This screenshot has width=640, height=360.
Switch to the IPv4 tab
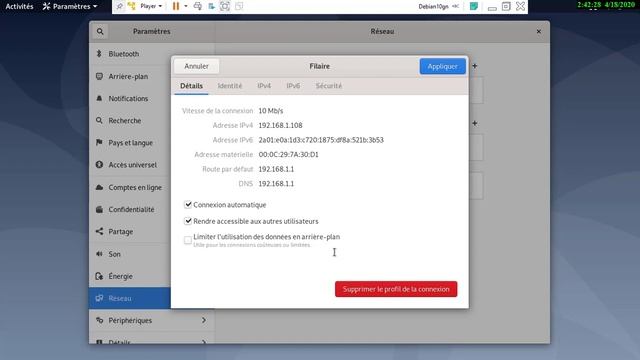click(264, 86)
